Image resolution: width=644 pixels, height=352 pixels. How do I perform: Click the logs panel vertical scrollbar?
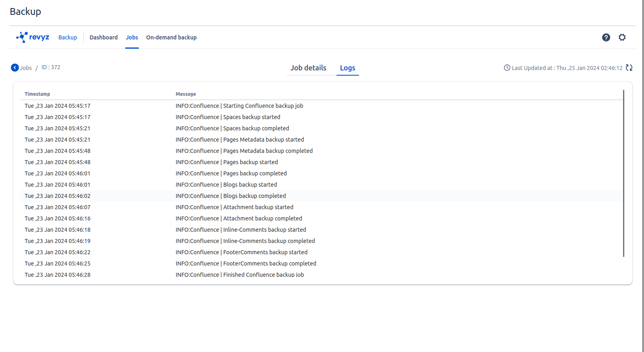pyautogui.click(x=623, y=173)
